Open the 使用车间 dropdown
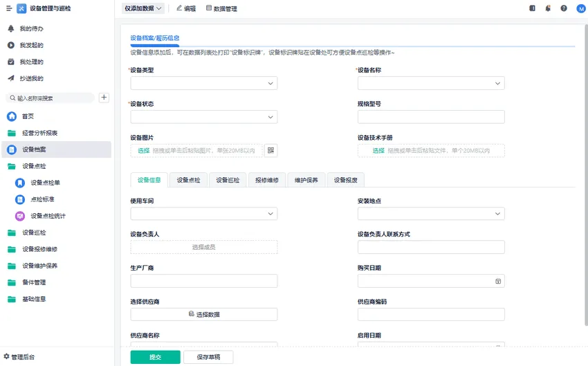This screenshot has width=588, height=366. 204,214
